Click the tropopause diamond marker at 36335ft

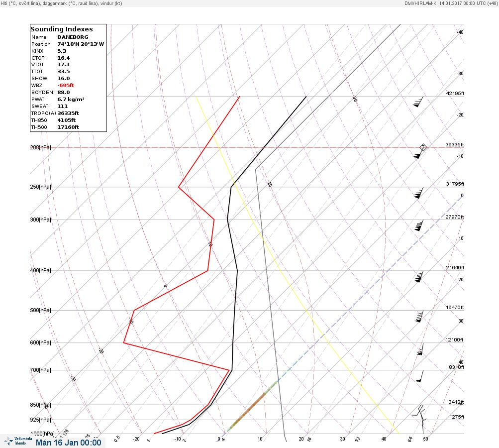point(423,147)
